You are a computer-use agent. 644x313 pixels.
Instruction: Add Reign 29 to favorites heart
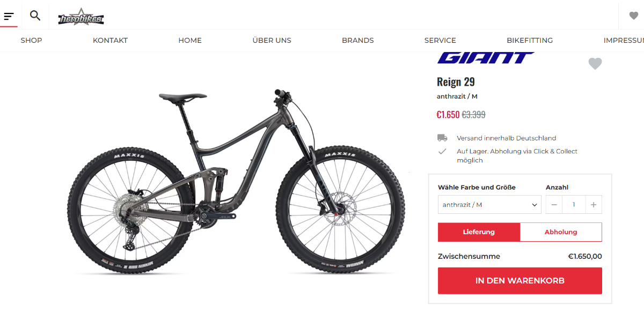point(595,64)
